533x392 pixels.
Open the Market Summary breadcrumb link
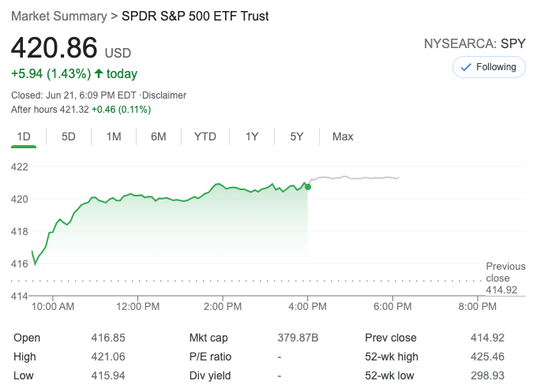point(57,16)
